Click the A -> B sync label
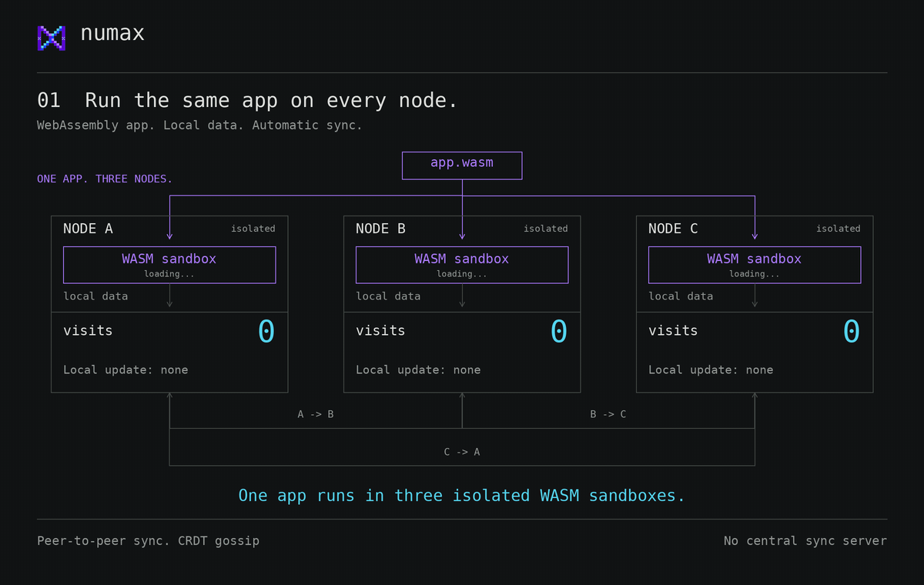The image size is (924, 585). coord(316,414)
